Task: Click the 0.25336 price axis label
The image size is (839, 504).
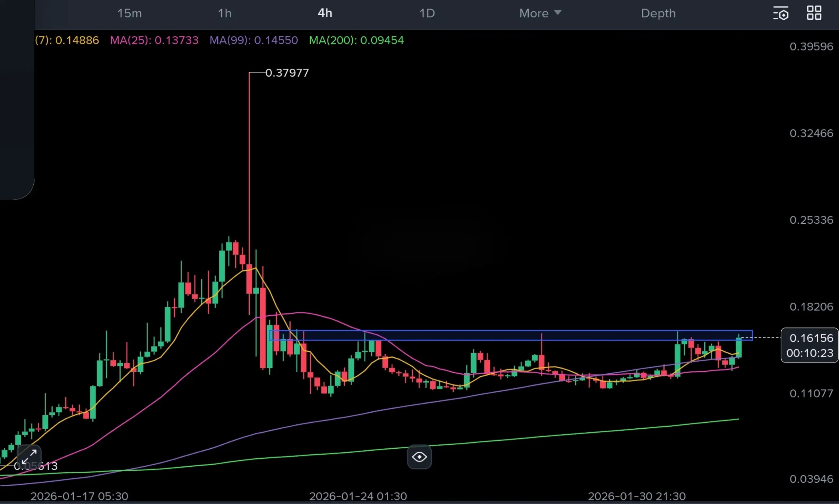Action: 811,220
